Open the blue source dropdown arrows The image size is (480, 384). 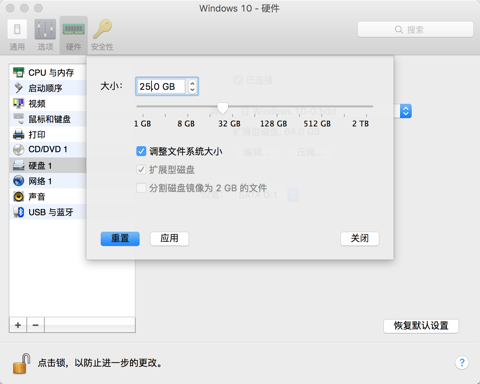click(406, 111)
